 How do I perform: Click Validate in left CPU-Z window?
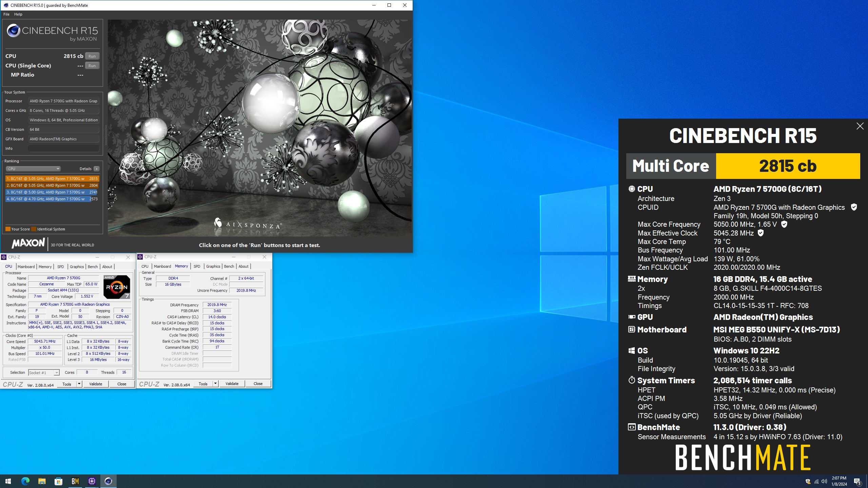(96, 384)
